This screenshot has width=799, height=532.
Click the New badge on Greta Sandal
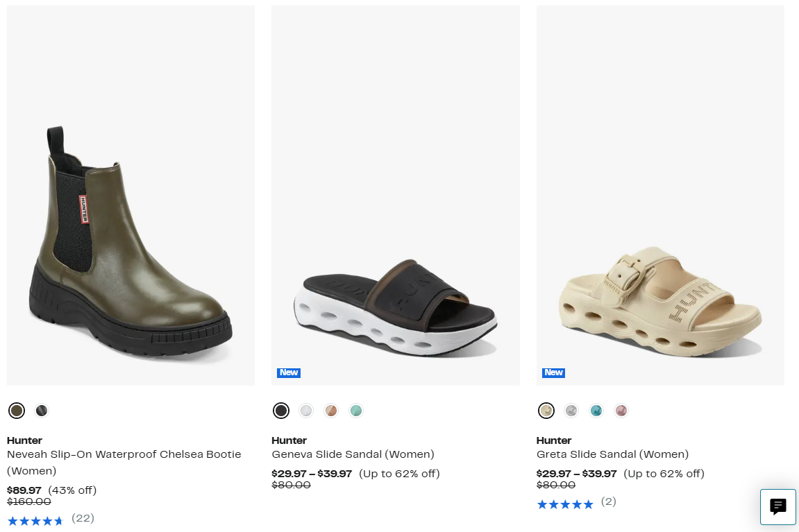point(553,372)
